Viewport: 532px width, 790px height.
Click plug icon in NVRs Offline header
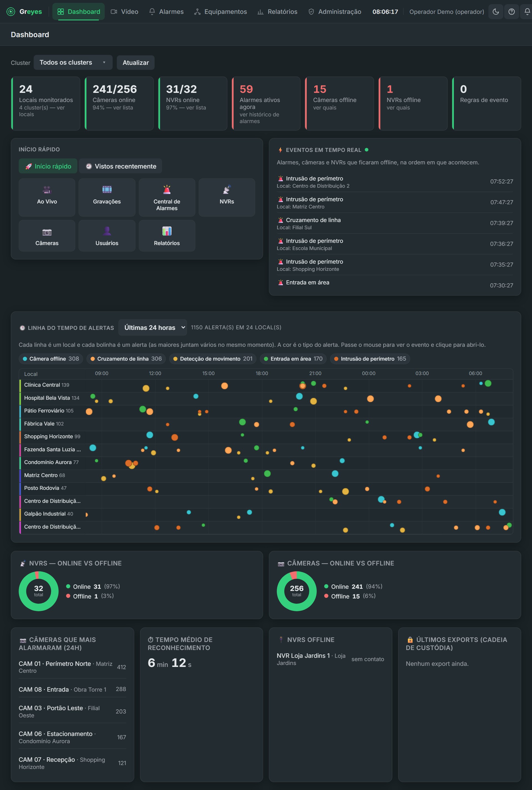281,640
